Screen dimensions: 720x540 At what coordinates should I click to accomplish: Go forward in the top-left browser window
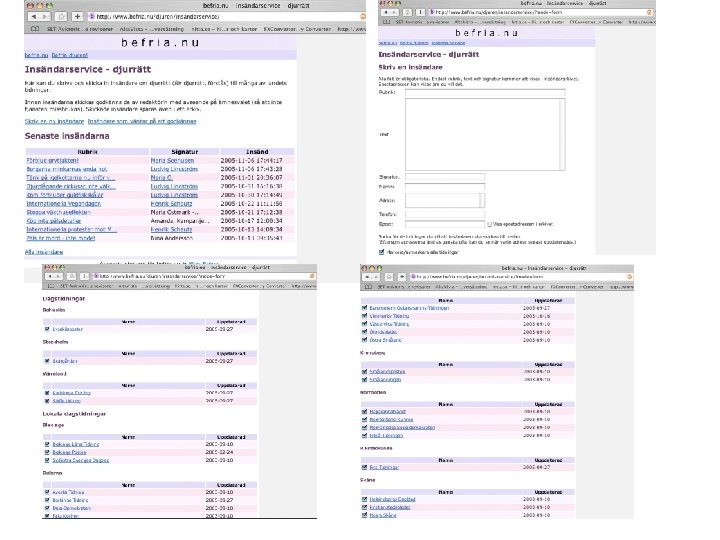[x=45, y=17]
